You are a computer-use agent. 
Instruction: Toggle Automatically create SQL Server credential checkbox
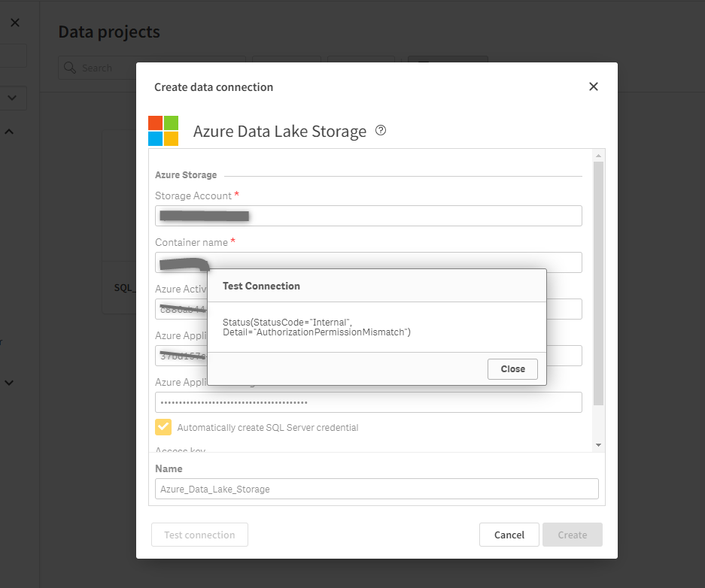[x=163, y=427]
